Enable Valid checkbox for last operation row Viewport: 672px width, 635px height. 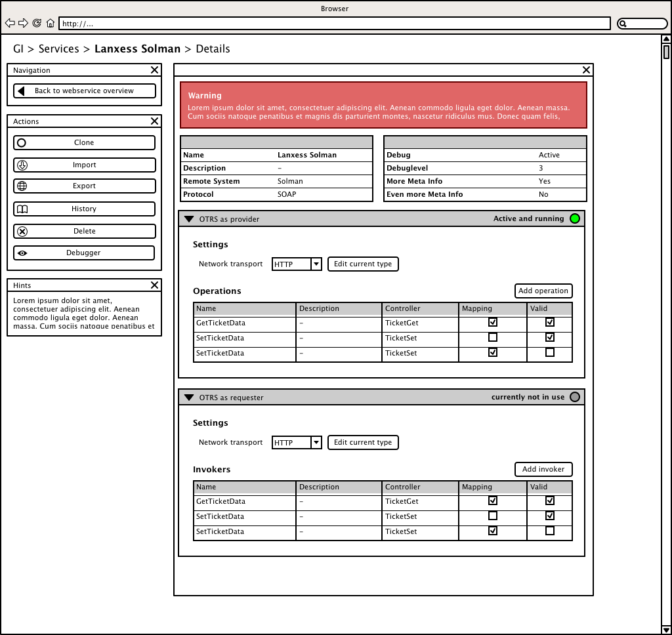click(x=550, y=352)
